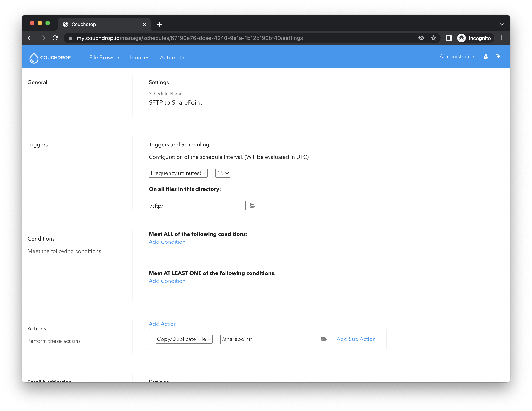Open the user profile icon

click(x=486, y=57)
